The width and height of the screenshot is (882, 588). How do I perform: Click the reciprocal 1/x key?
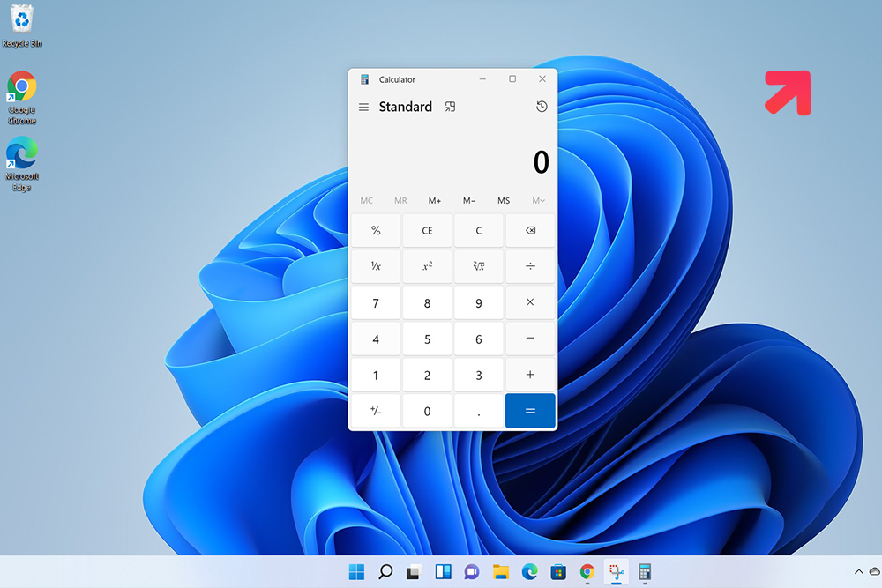[x=376, y=266]
